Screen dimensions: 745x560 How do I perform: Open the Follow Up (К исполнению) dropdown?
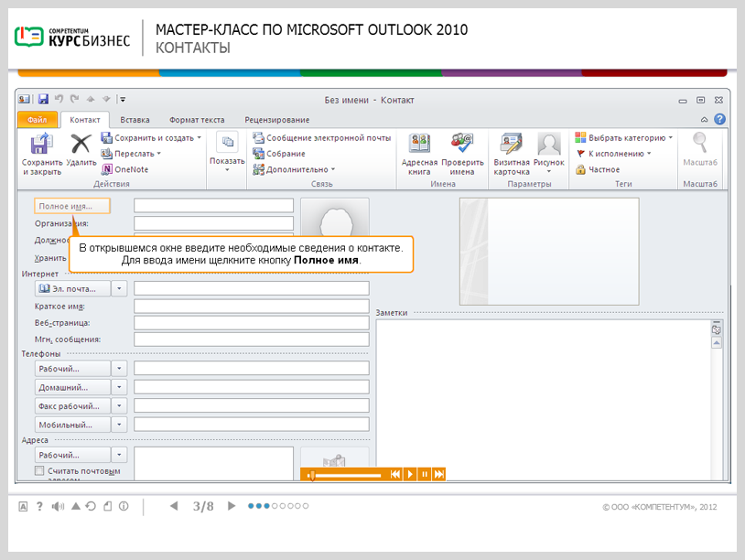(649, 154)
